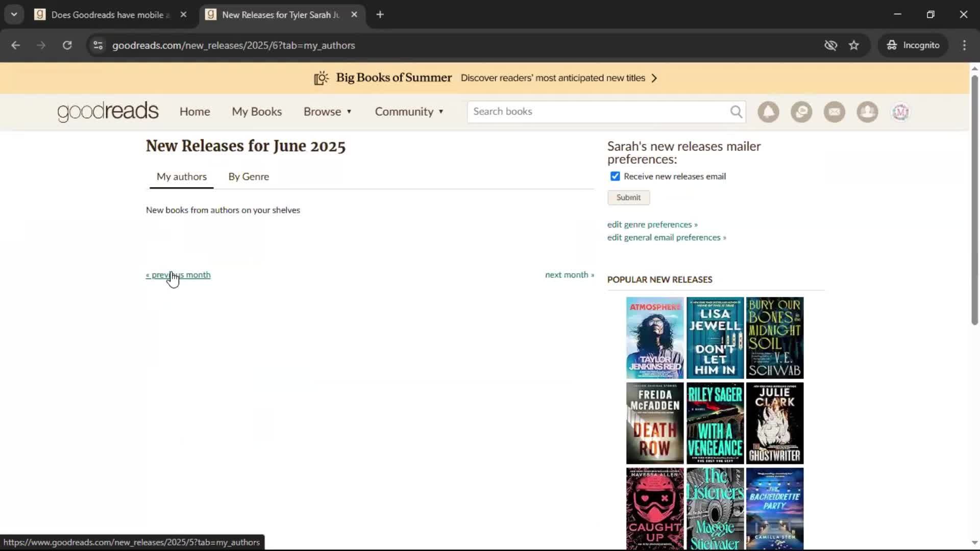Open the messages envelope icon
This screenshot has height=551, width=980.
(x=835, y=112)
